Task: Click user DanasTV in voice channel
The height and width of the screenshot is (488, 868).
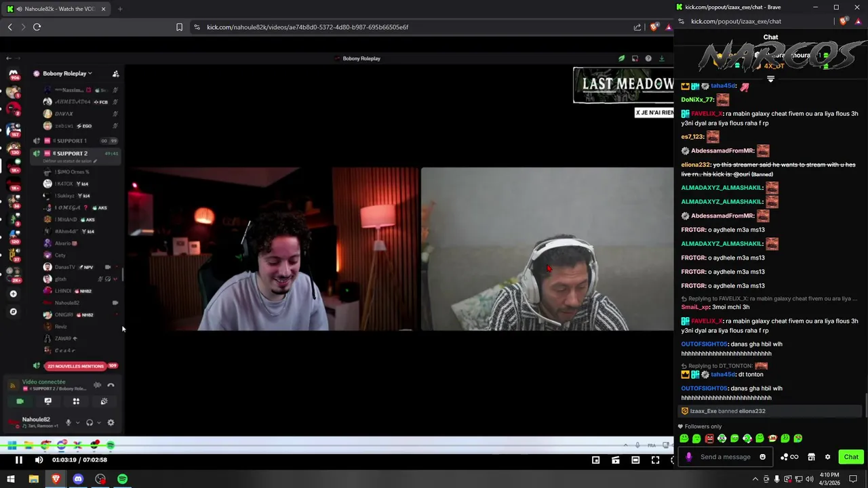Action: pos(65,267)
